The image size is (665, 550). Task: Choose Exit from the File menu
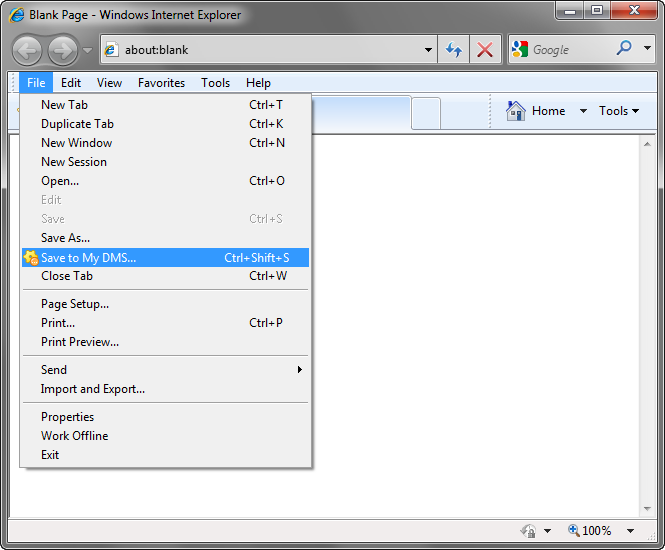pyautogui.click(x=165, y=455)
